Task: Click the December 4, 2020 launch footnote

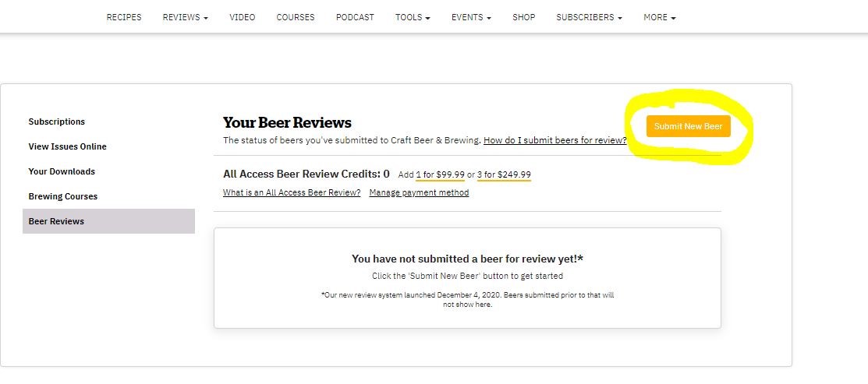Action: click(468, 299)
